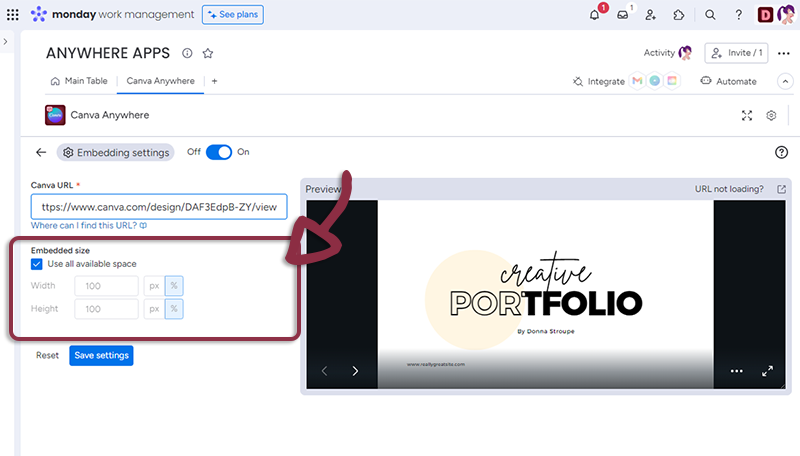Open the apps marketplace puzzle icon
Screen dimensions: 800x456
pos(679,15)
